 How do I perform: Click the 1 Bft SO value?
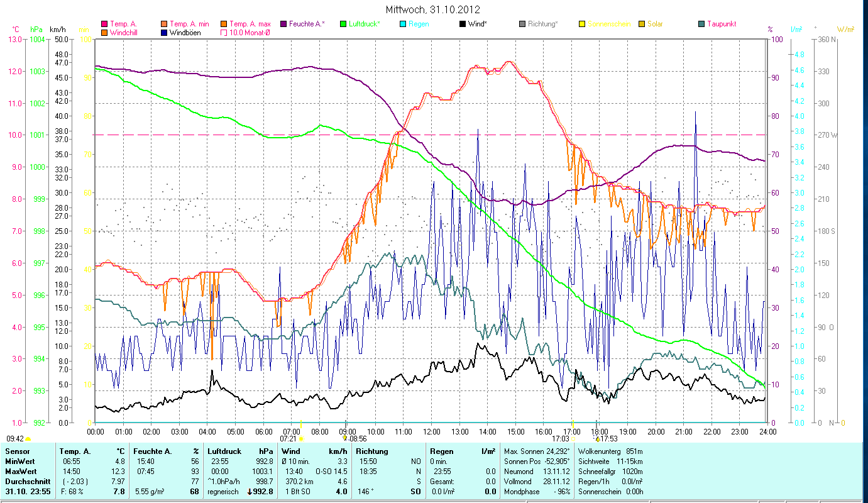pos(299,492)
